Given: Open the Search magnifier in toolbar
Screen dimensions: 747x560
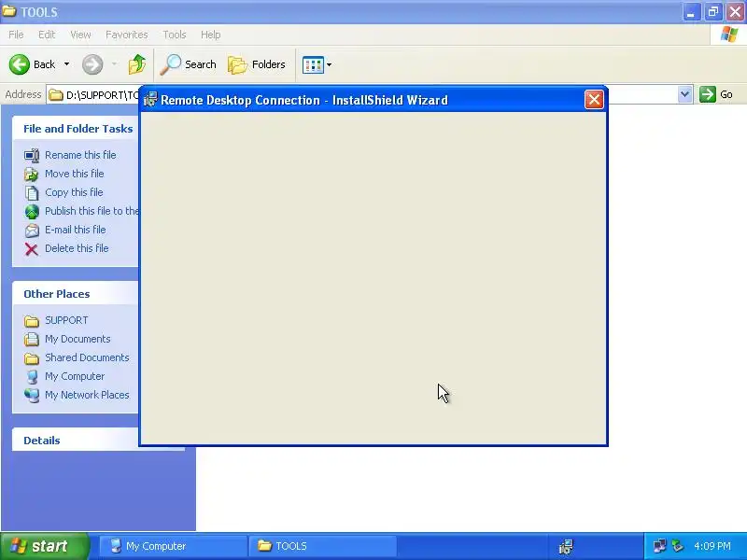Looking at the screenshot, I should (189, 64).
